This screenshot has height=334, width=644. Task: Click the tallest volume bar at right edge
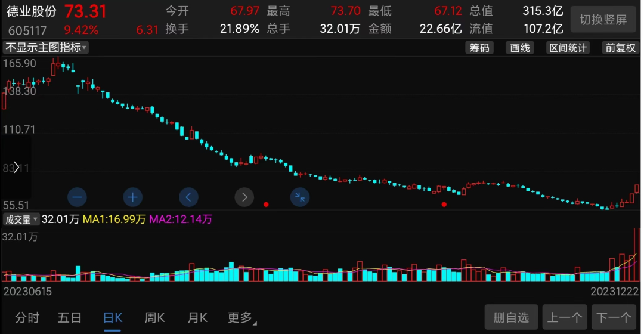click(637, 255)
